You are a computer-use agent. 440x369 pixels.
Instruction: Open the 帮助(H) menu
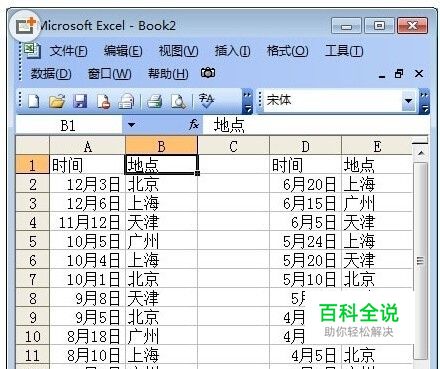pyautogui.click(x=168, y=73)
